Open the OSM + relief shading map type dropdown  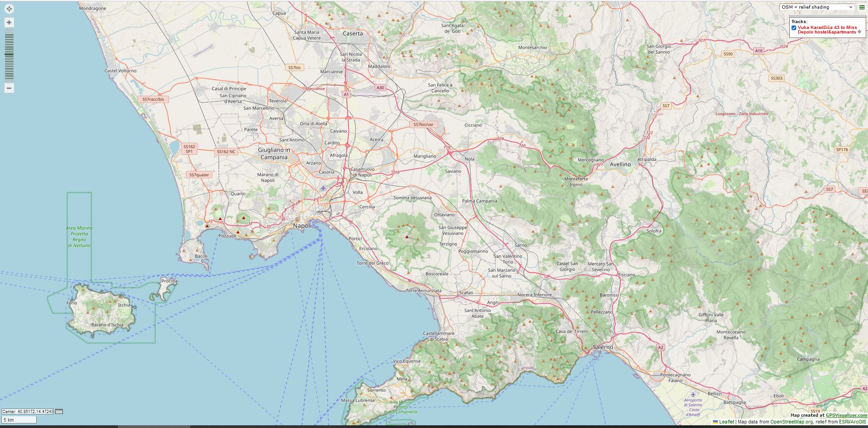click(817, 7)
